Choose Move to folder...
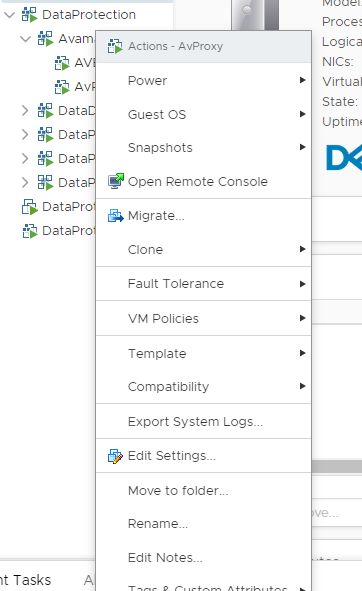The height and width of the screenshot is (591, 362). [204, 490]
